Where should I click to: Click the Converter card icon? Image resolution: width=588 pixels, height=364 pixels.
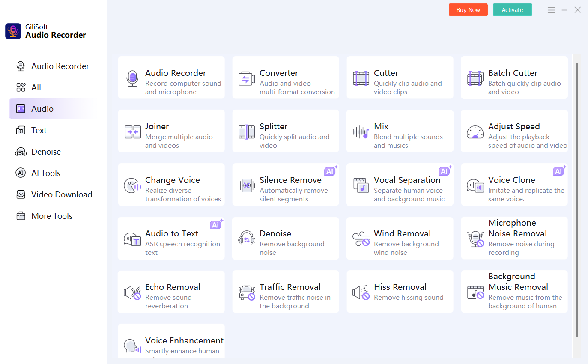coord(247,79)
